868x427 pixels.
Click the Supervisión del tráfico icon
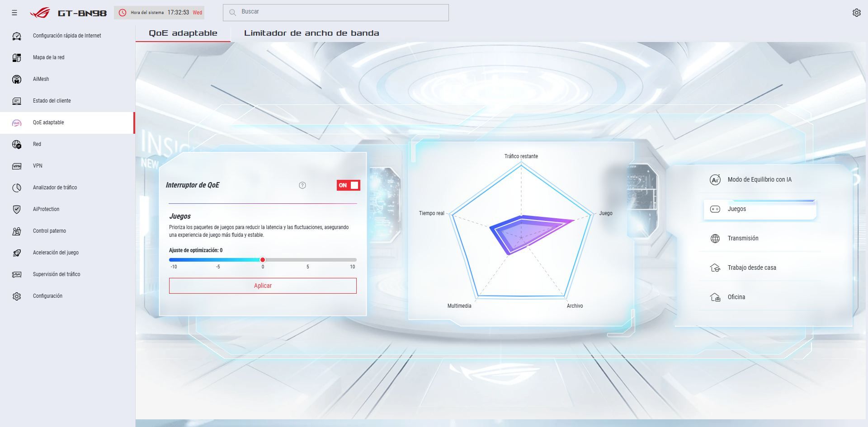click(x=17, y=274)
